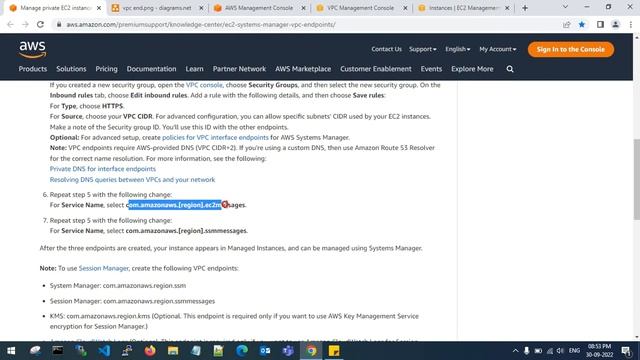Open the Partner Network menu
Viewport: 640px width, 360px height.
coord(239,69)
